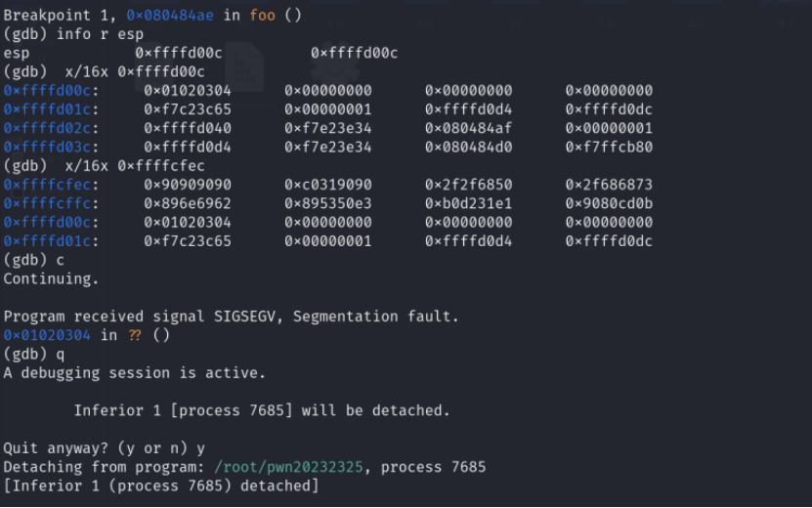Screen dimensions: 812x508
Task: Click the "Quit anyway? (y or n)" prompt
Action: click(x=97, y=448)
